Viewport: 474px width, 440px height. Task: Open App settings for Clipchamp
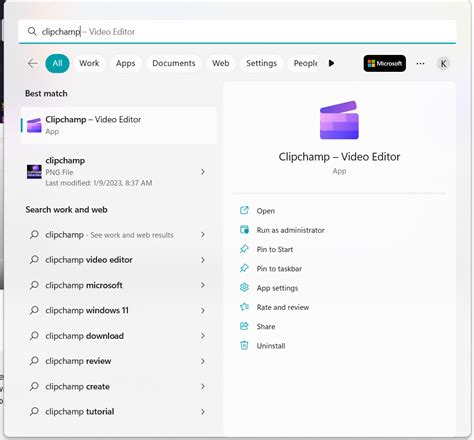(277, 288)
